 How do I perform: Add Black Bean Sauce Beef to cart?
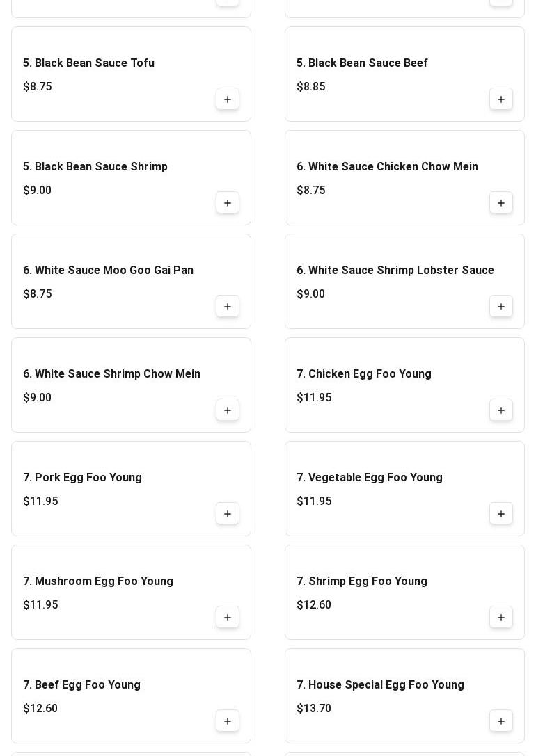coord(500,99)
